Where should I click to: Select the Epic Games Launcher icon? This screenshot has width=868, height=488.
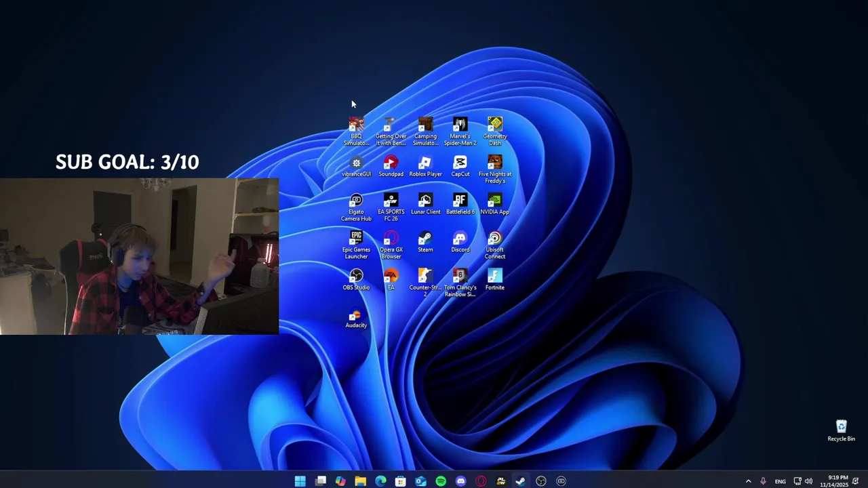click(356, 245)
